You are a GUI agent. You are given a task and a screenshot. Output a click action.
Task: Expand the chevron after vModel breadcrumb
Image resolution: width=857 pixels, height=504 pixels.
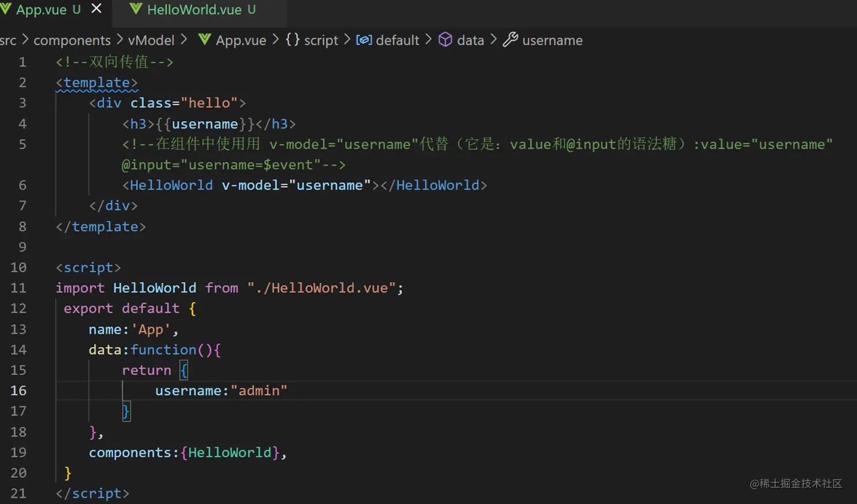click(x=184, y=39)
